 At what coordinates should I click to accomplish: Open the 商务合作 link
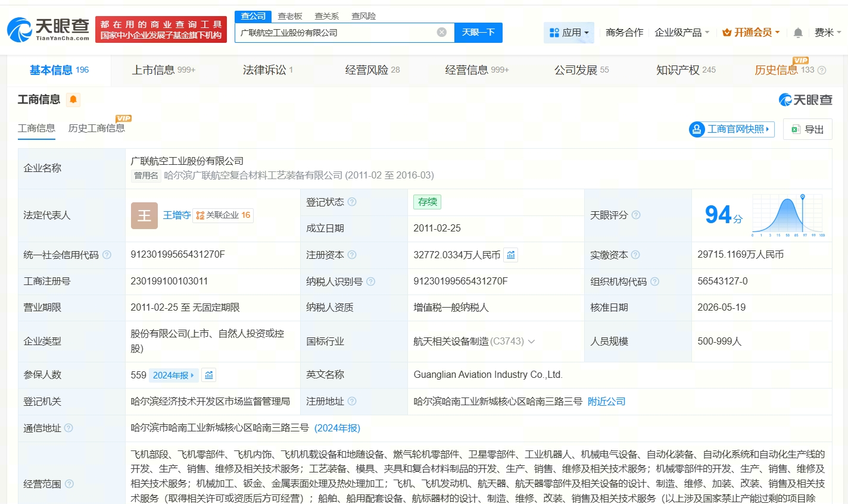coord(625,33)
